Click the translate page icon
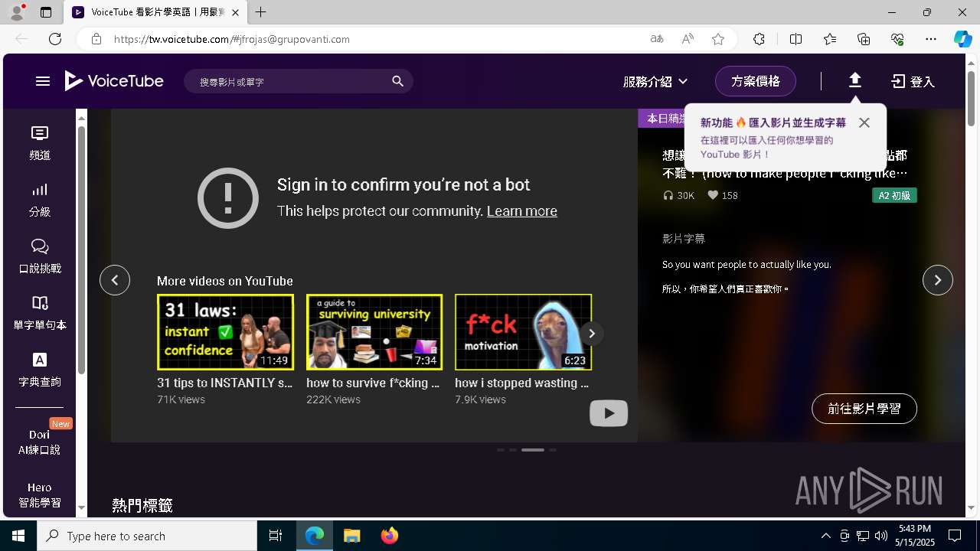The image size is (980, 551). 657,39
